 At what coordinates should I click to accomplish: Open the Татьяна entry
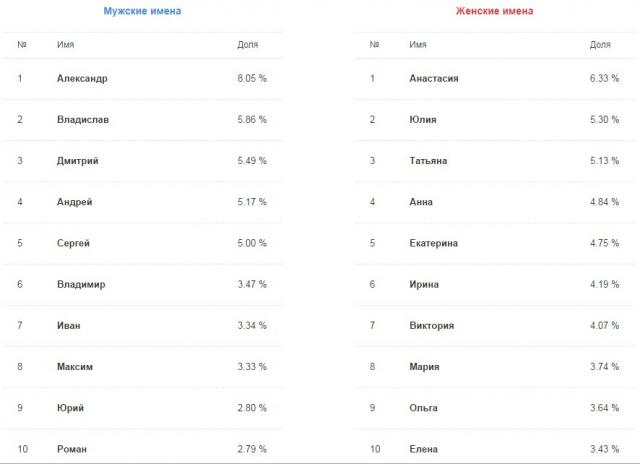point(428,160)
